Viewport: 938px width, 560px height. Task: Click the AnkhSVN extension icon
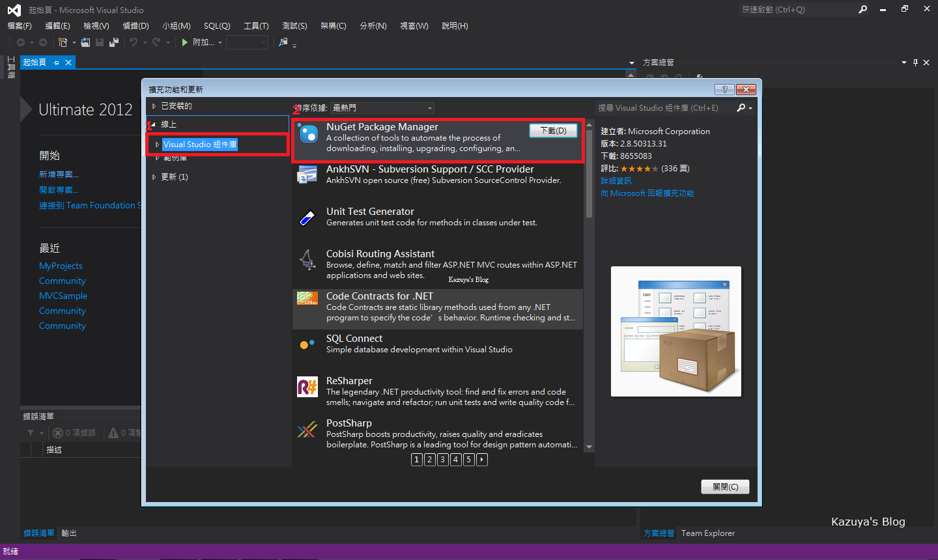pyautogui.click(x=307, y=175)
